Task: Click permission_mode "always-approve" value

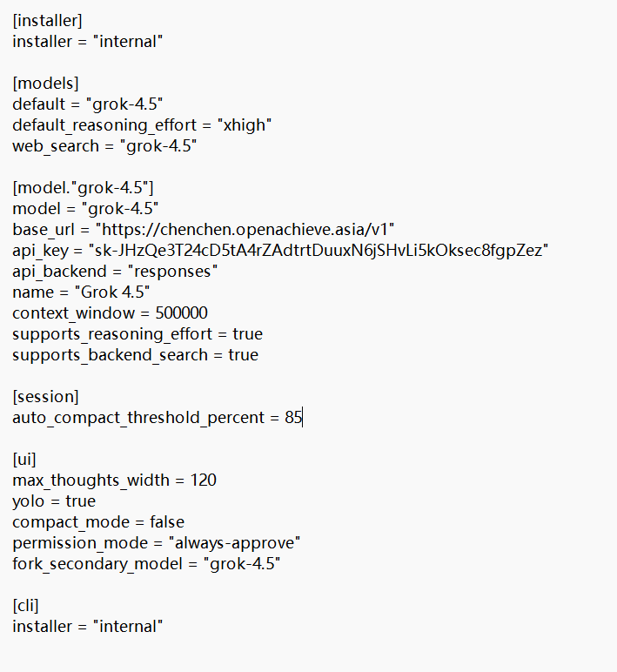Action: pyautogui.click(x=234, y=543)
